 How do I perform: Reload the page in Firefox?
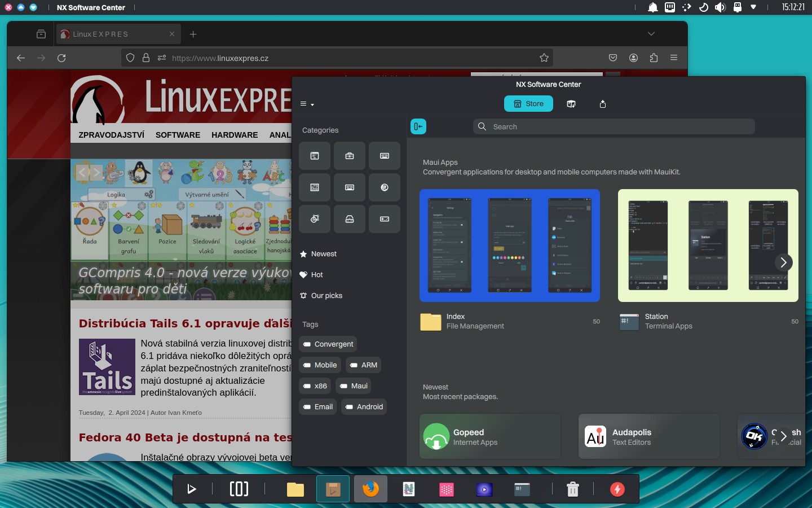tap(61, 58)
